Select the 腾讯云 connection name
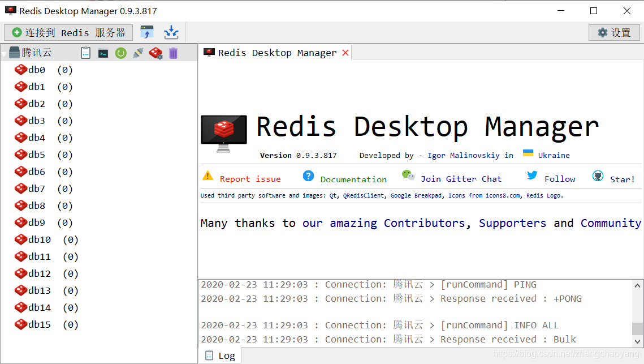 coord(37,53)
